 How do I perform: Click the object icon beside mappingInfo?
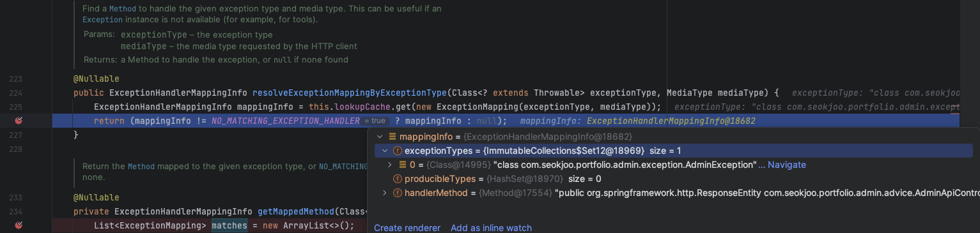[x=392, y=137]
